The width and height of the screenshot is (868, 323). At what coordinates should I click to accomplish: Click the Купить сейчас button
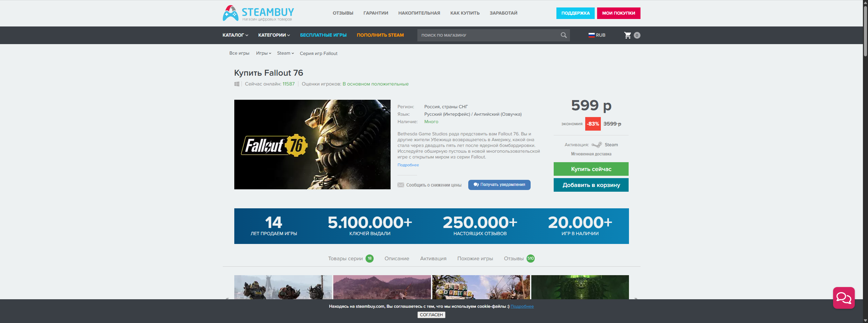click(x=591, y=169)
